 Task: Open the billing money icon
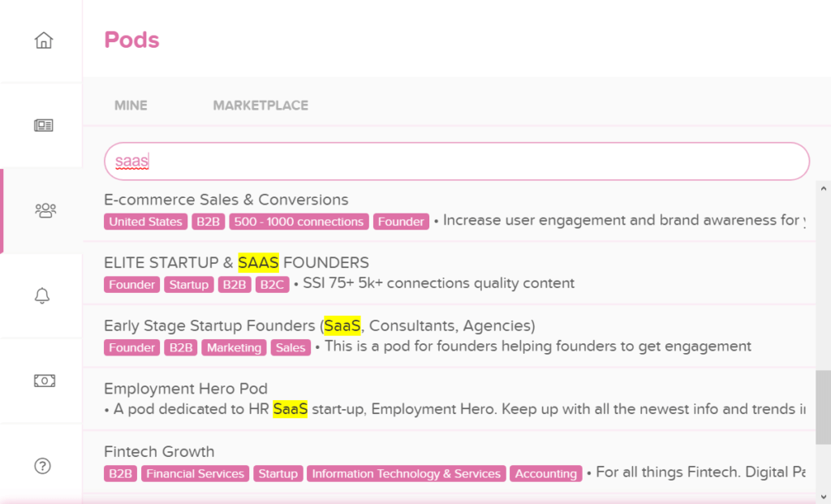[x=45, y=381]
